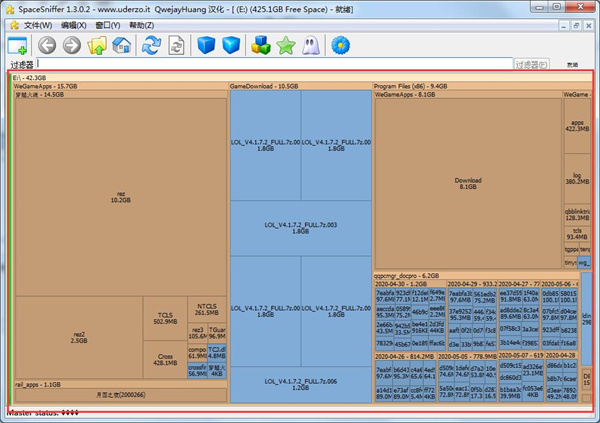Click the ghost toolbar icon

[x=311, y=45]
